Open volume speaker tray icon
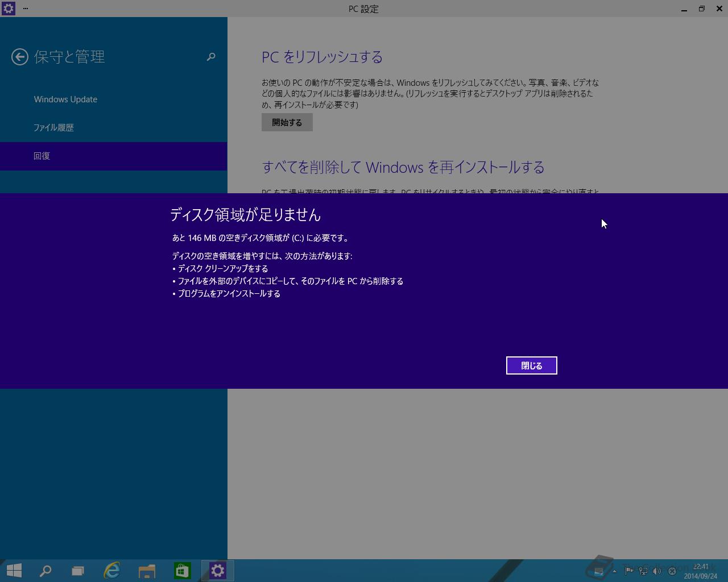Image resolution: width=728 pixels, height=582 pixels. pyautogui.click(x=657, y=571)
